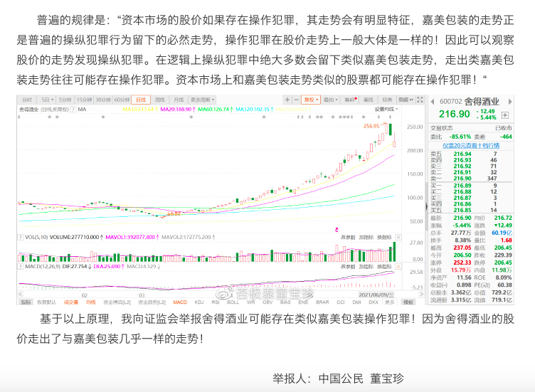Click 仅需20元查看十档行情 link

(x=471, y=146)
